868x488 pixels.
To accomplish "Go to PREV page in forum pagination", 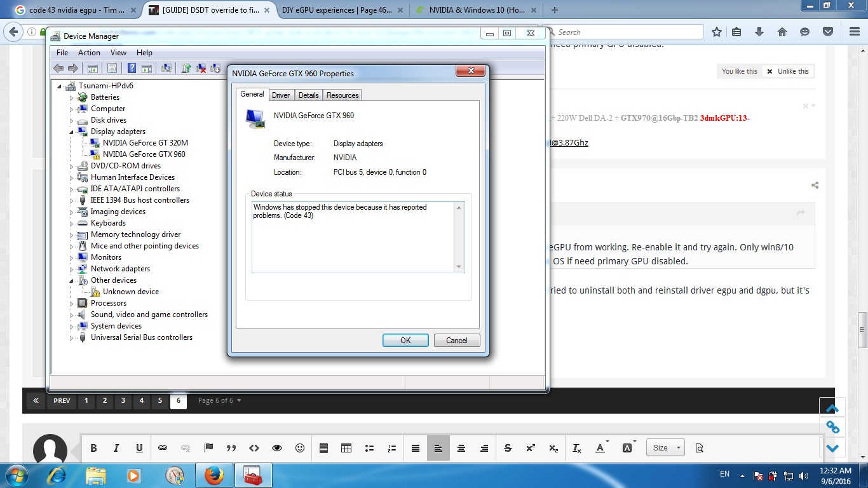I will [x=62, y=401].
